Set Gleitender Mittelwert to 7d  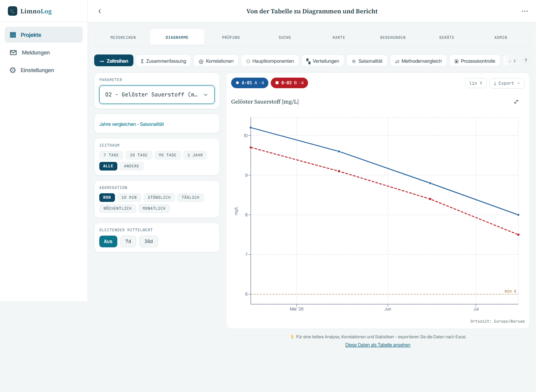pos(128,241)
